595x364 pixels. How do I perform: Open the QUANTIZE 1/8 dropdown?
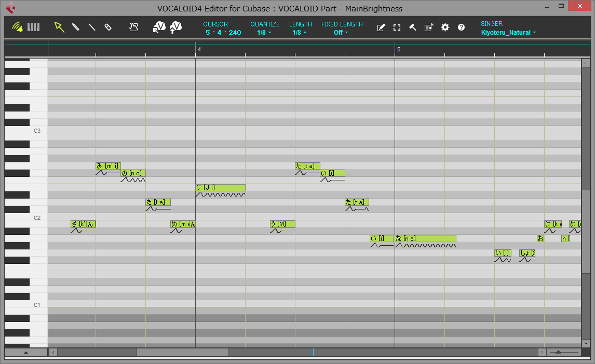point(264,33)
